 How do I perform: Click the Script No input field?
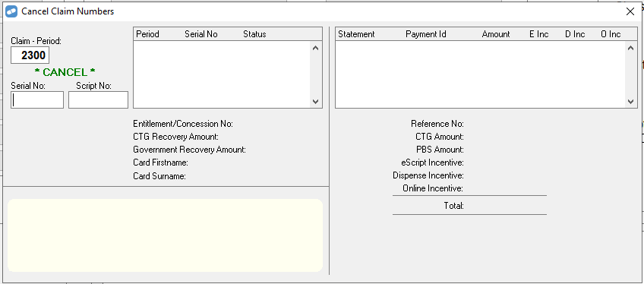point(98,99)
